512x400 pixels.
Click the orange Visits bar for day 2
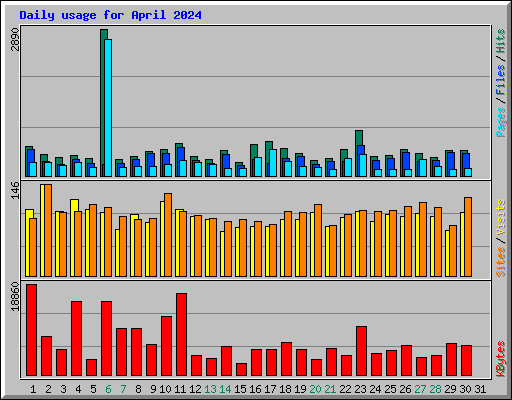[x=48, y=230]
